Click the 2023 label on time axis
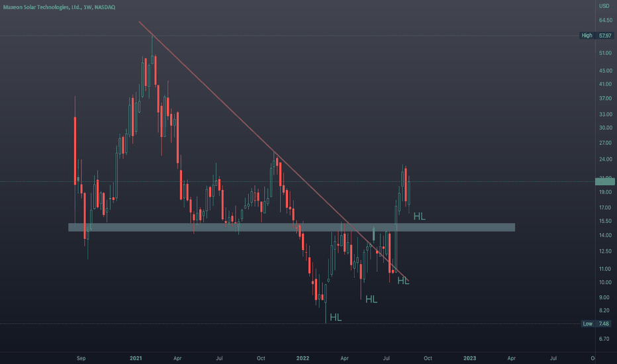The height and width of the screenshot is (364, 617). [469, 358]
